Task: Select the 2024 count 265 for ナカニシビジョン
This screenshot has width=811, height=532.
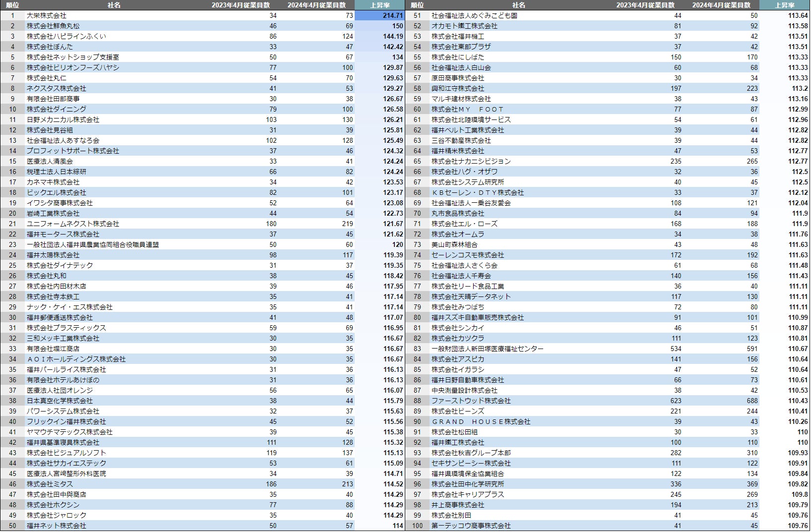Action: click(752, 161)
